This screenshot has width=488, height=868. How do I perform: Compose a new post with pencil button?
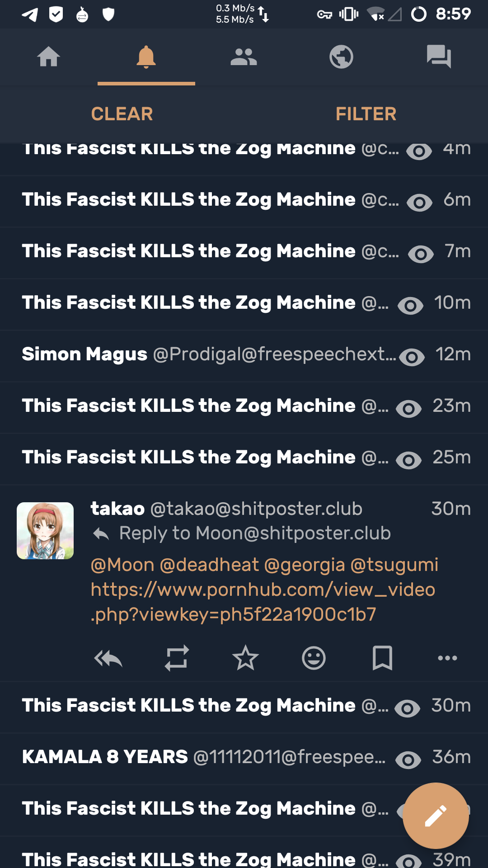(436, 816)
